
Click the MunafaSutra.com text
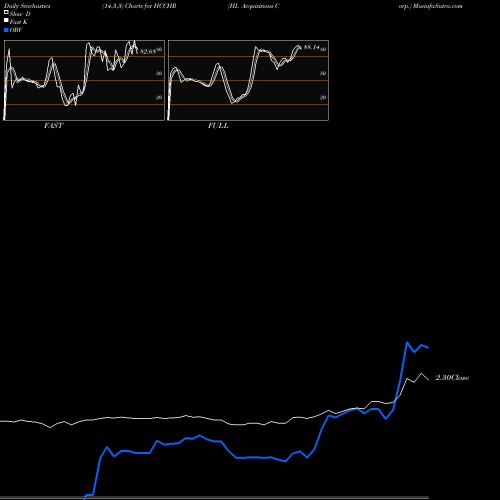point(437,6)
